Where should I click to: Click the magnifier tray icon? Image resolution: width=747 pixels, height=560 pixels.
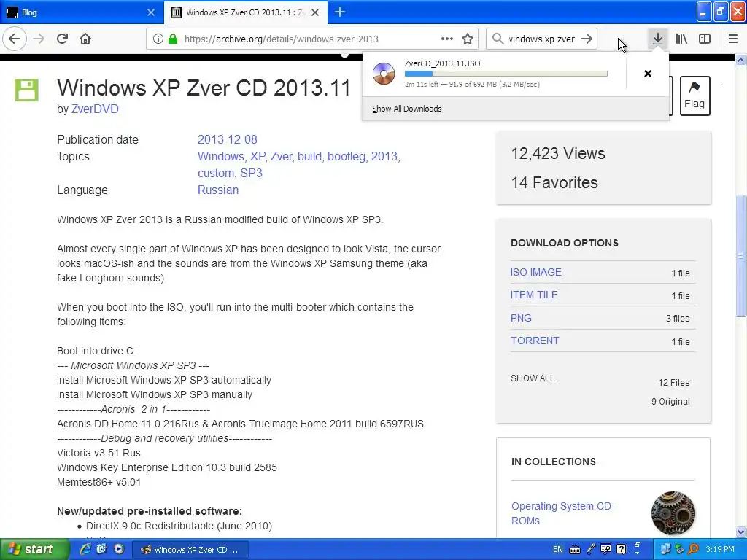(x=693, y=549)
